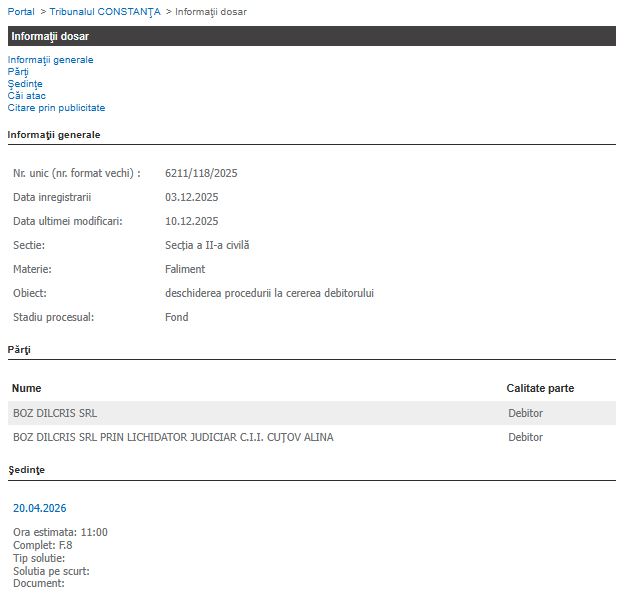The image size is (631, 596).
Task: Click the Secția a II-a civilă value
Action: [207, 245]
